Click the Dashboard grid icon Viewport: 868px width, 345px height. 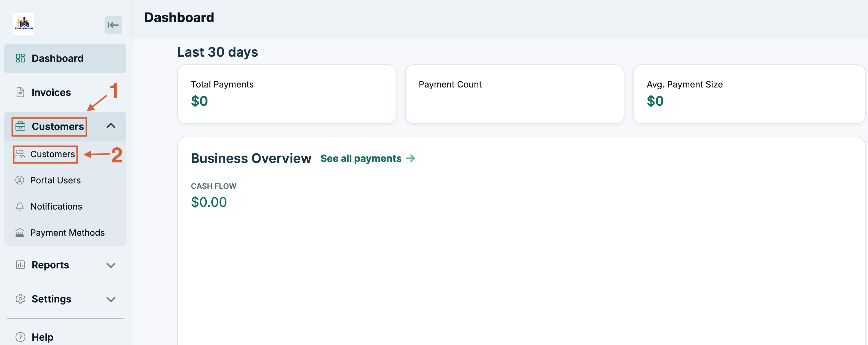20,58
